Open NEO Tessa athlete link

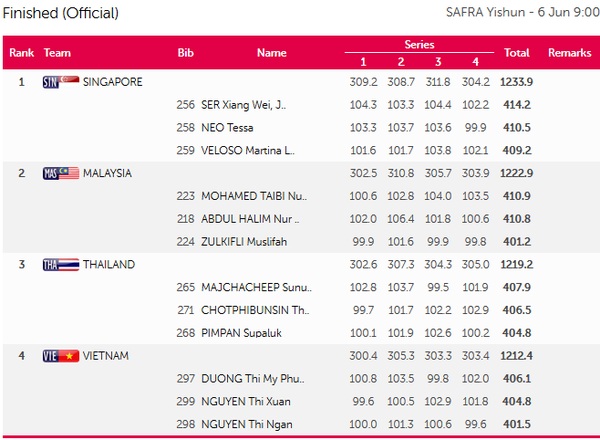coord(227,127)
